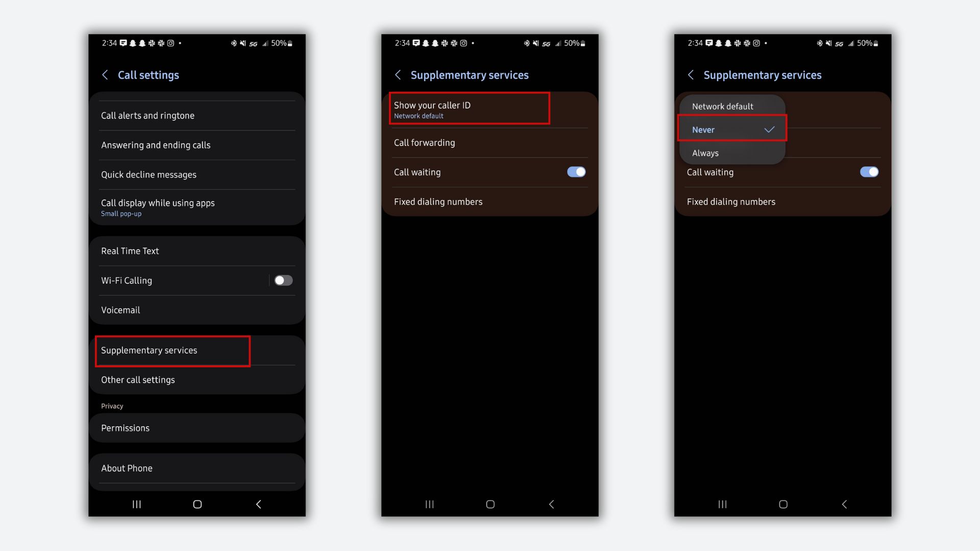The image size is (980, 551).
Task: Tap Fixed dialing numbers option
Action: click(x=438, y=201)
